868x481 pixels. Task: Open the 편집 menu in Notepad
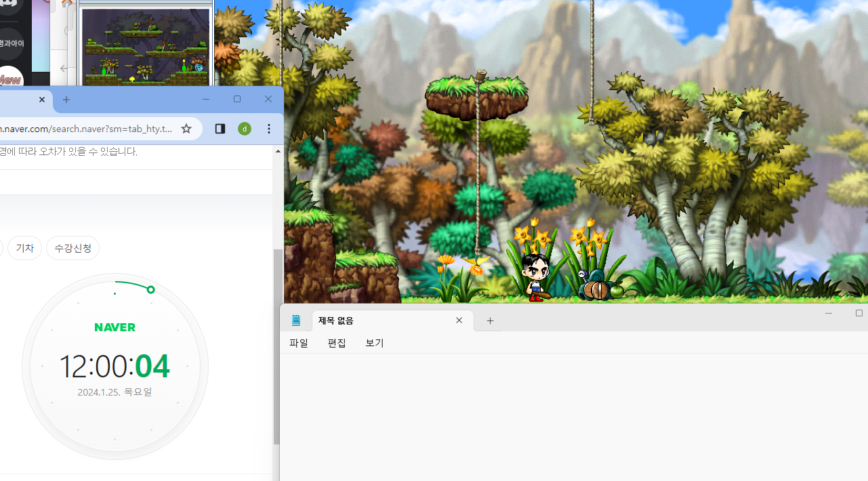coord(337,343)
